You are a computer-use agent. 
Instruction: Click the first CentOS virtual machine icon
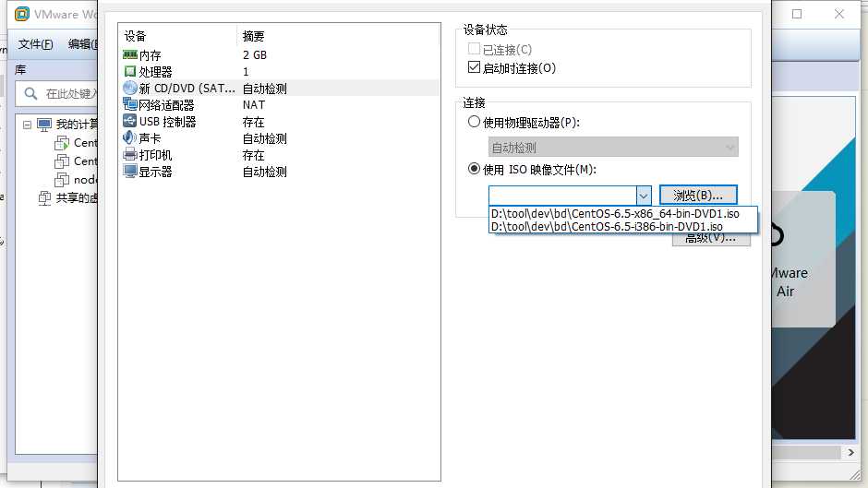click(x=62, y=143)
